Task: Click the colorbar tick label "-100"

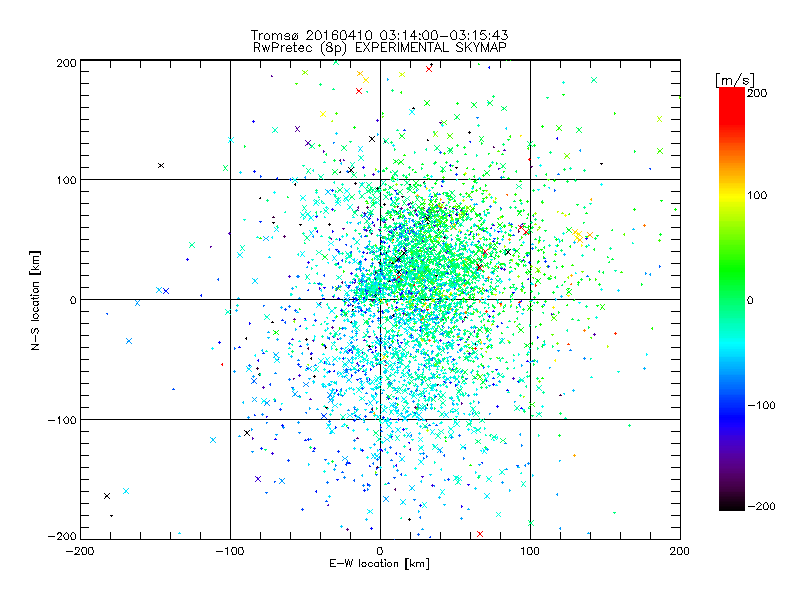Action: 761,405
